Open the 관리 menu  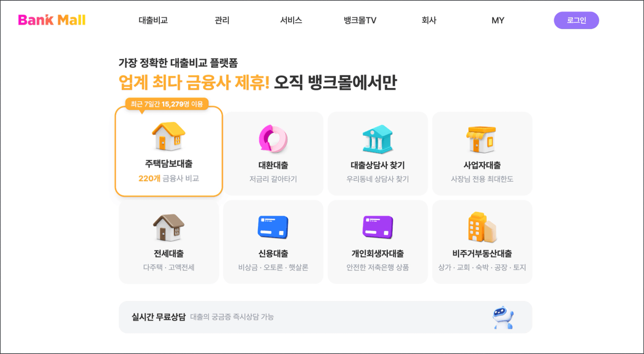(x=222, y=20)
